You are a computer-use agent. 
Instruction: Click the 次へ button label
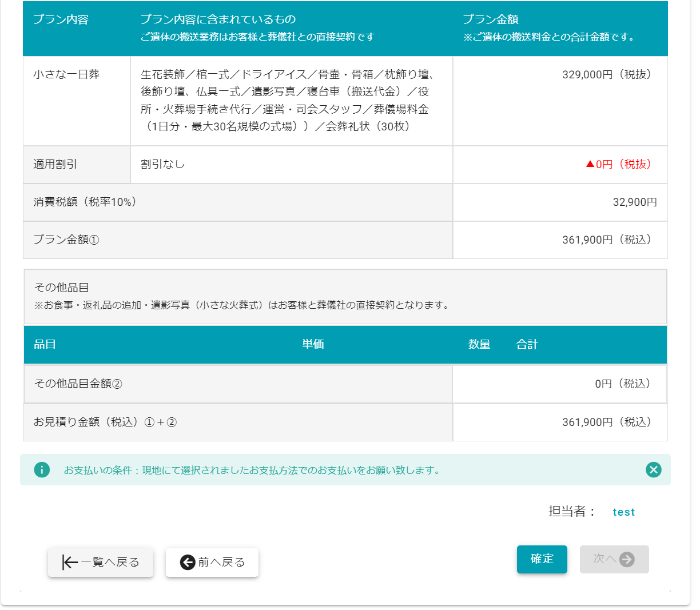[x=604, y=559]
